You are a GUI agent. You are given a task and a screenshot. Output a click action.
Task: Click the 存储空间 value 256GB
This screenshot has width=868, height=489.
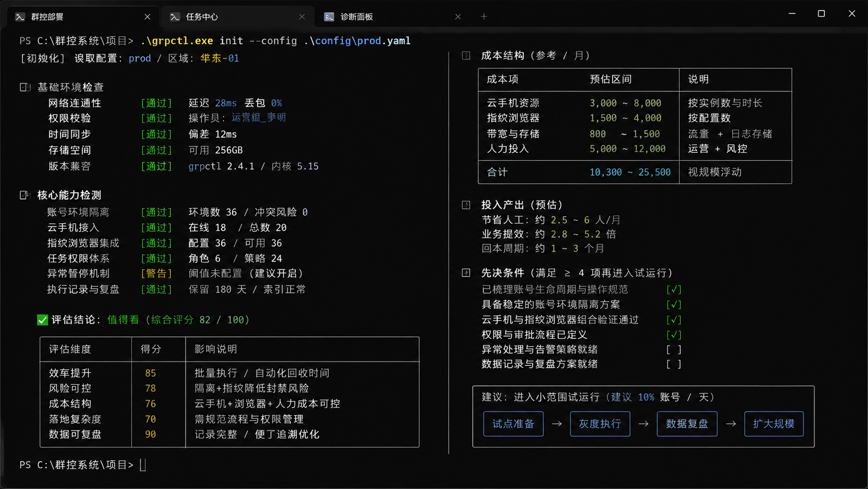[229, 150]
